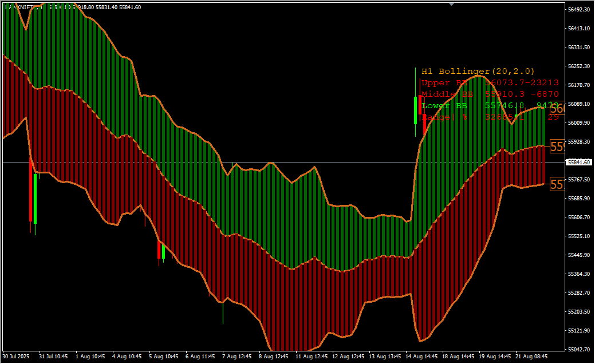
Task: Click the 21 Aug 08:45 time label
Action: 533,356
